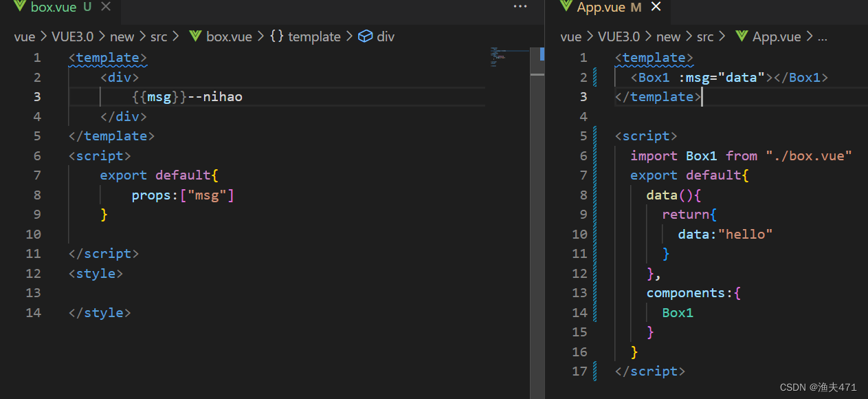
Task: Click the U untracked badge on box.vue tab
Action: [x=87, y=8]
